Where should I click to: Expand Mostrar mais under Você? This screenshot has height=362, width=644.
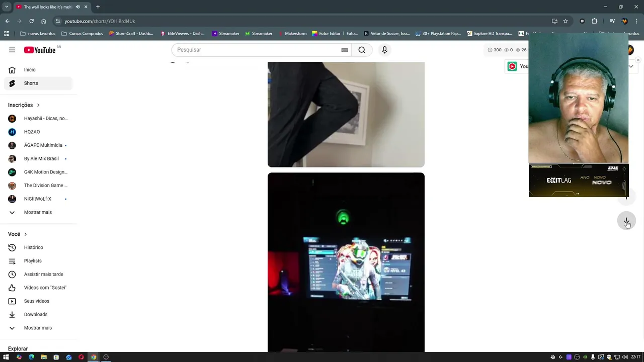(38, 328)
